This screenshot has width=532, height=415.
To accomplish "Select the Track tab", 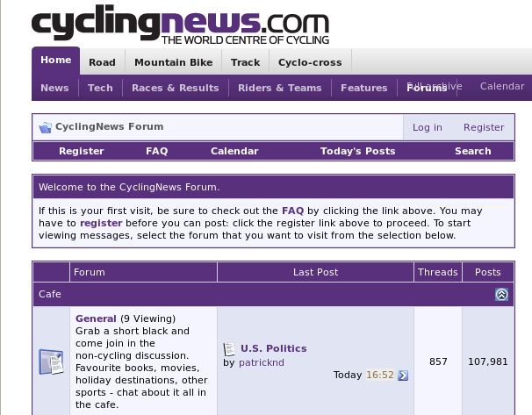I will point(245,62).
